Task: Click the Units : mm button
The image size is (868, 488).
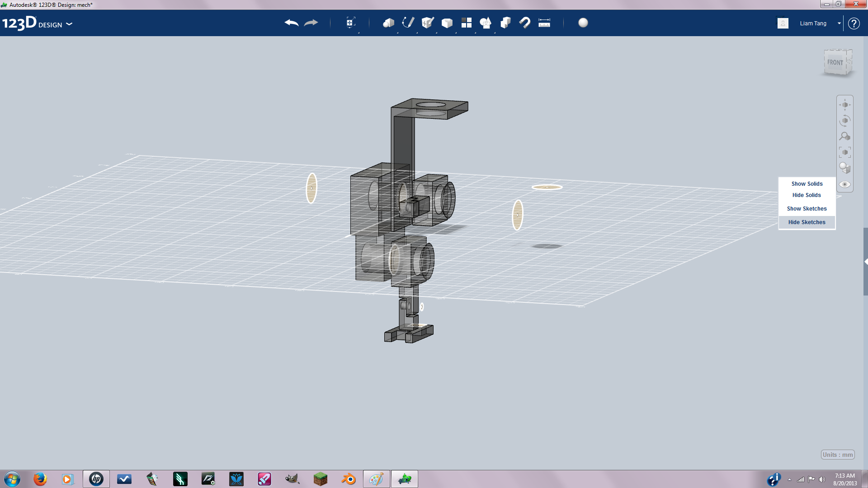Action: (838, 455)
